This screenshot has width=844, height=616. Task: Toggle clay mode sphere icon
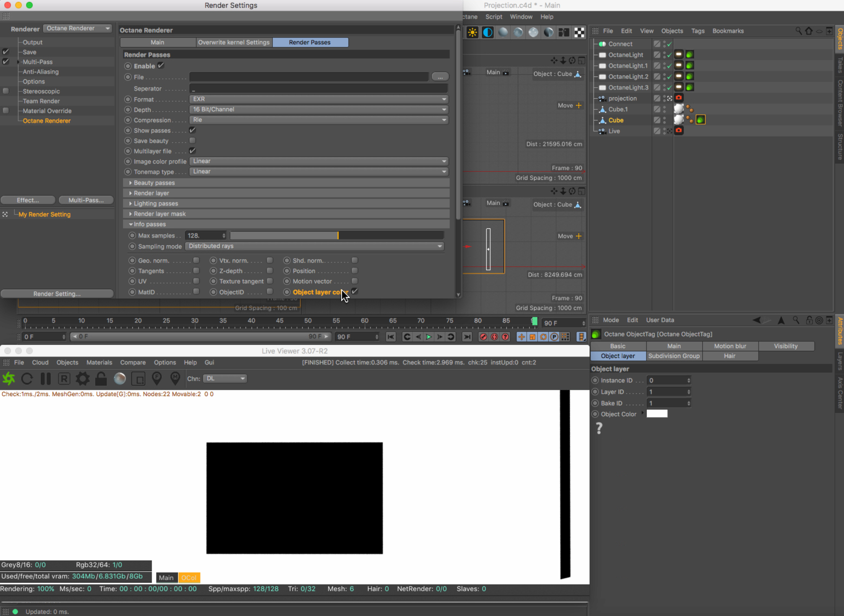click(120, 379)
